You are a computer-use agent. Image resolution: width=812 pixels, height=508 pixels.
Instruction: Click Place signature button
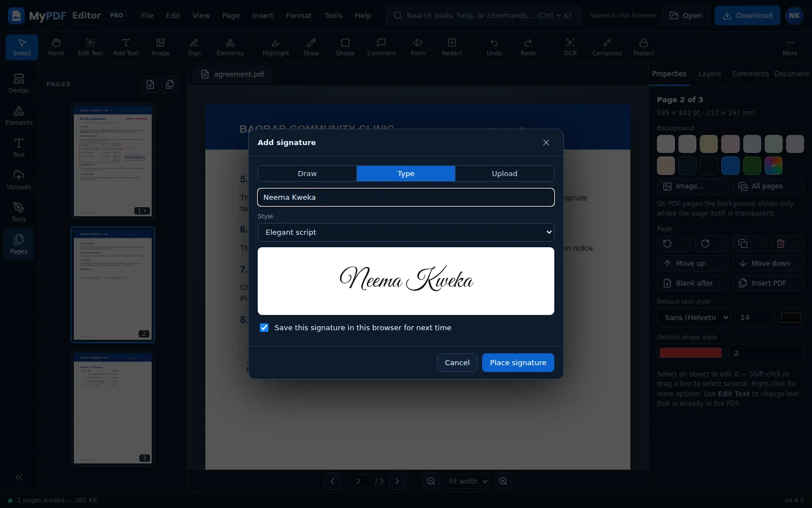tap(518, 363)
